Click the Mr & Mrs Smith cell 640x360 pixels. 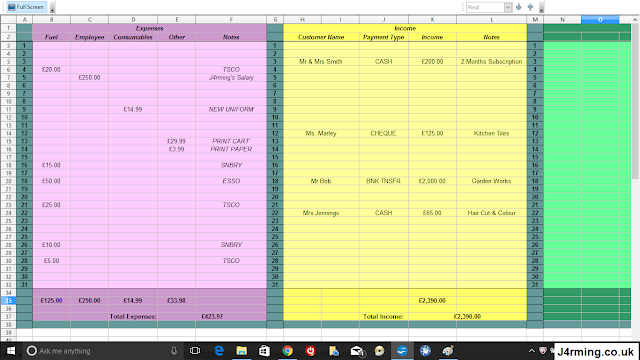coord(321,62)
